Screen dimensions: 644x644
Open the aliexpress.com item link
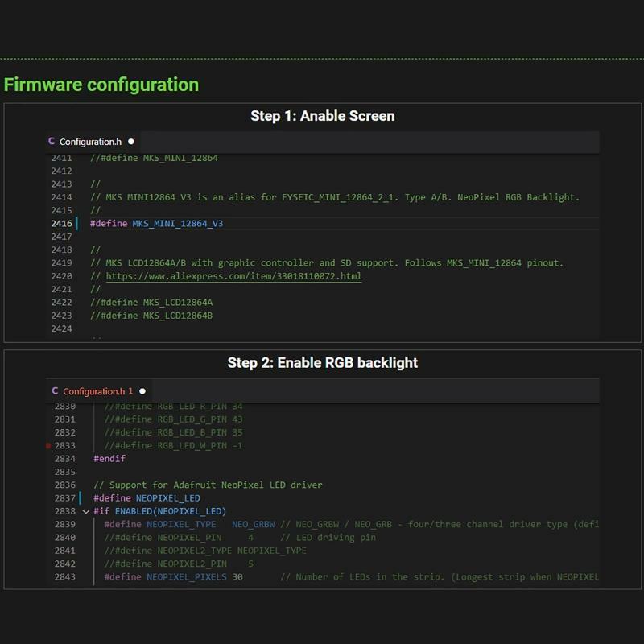click(x=233, y=276)
